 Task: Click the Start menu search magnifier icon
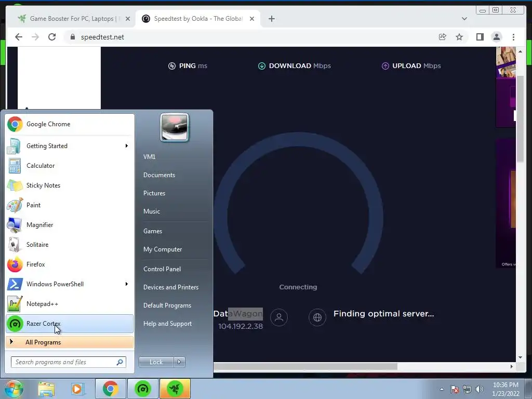[x=120, y=362]
